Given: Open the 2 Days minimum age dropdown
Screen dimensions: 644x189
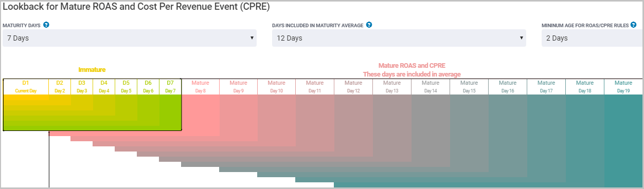Looking at the screenshot, I should click(x=592, y=38).
